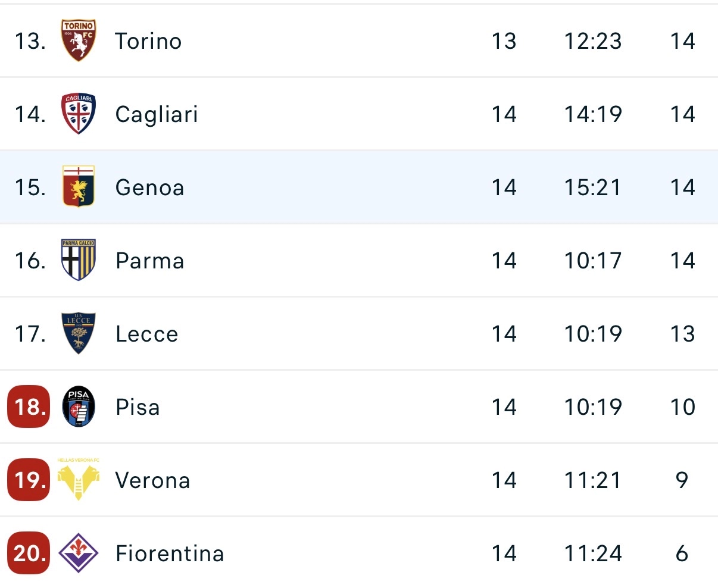This screenshot has width=718, height=588.
Task: Click the Pisa club crest
Action: [x=79, y=407]
